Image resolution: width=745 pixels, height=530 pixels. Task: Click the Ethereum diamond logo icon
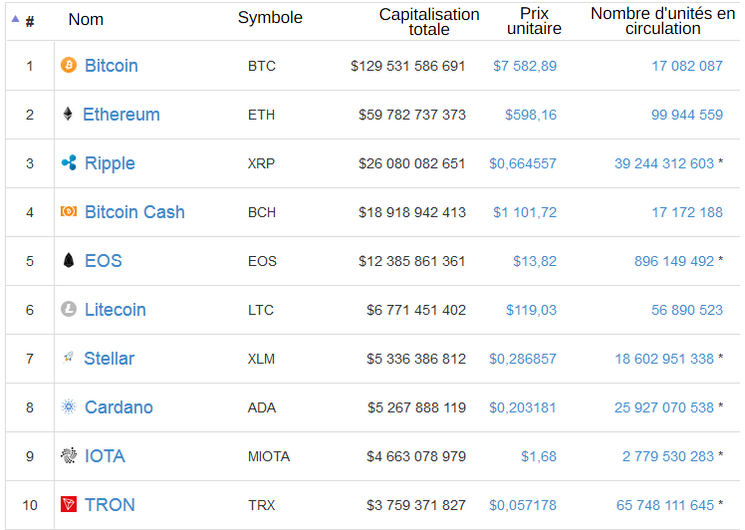68,114
